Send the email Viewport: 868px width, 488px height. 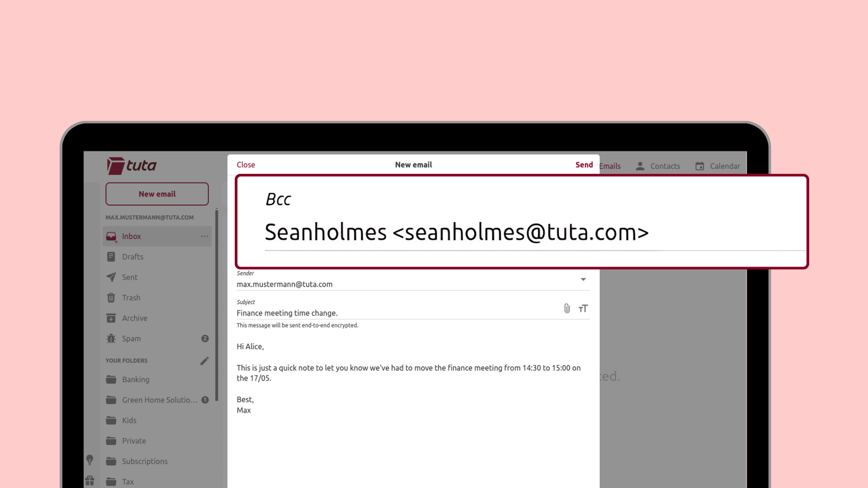(584, 165)
